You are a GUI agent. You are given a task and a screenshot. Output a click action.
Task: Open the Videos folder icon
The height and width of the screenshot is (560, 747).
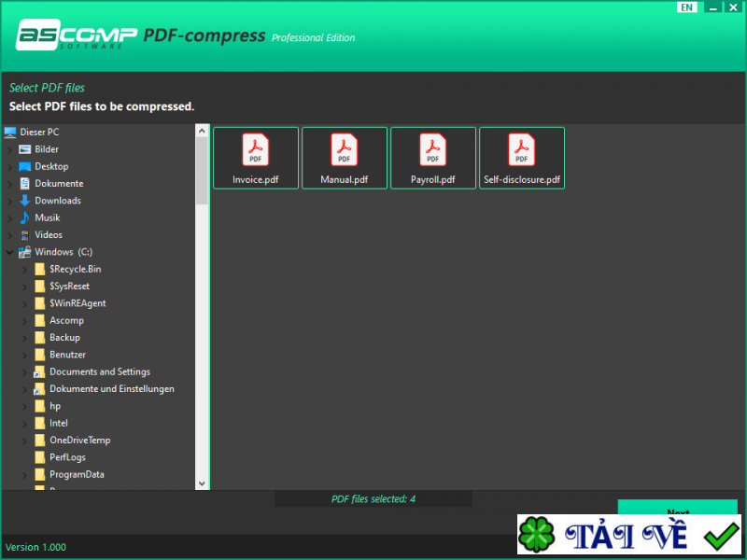(26, 234)
